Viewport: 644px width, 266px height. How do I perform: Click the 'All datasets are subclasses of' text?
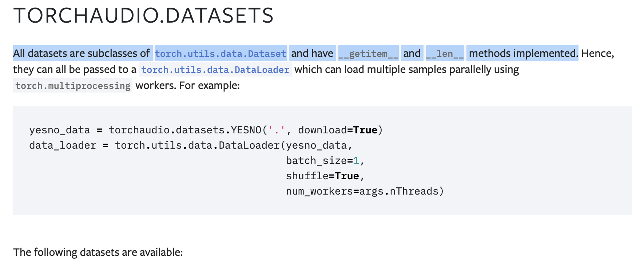82,54
